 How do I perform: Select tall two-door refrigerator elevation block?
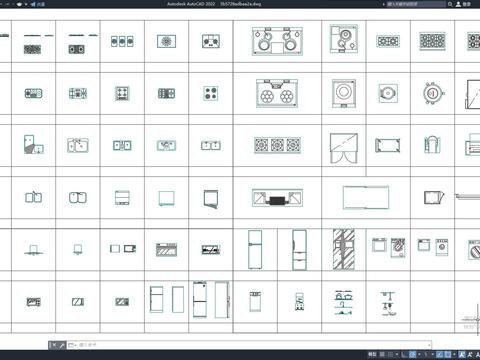(x=255, y=249)
